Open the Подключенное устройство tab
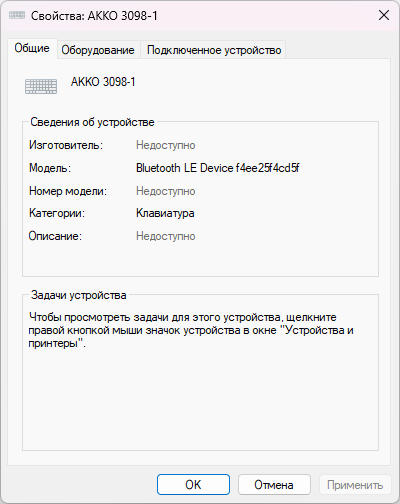 click(214, 50)
